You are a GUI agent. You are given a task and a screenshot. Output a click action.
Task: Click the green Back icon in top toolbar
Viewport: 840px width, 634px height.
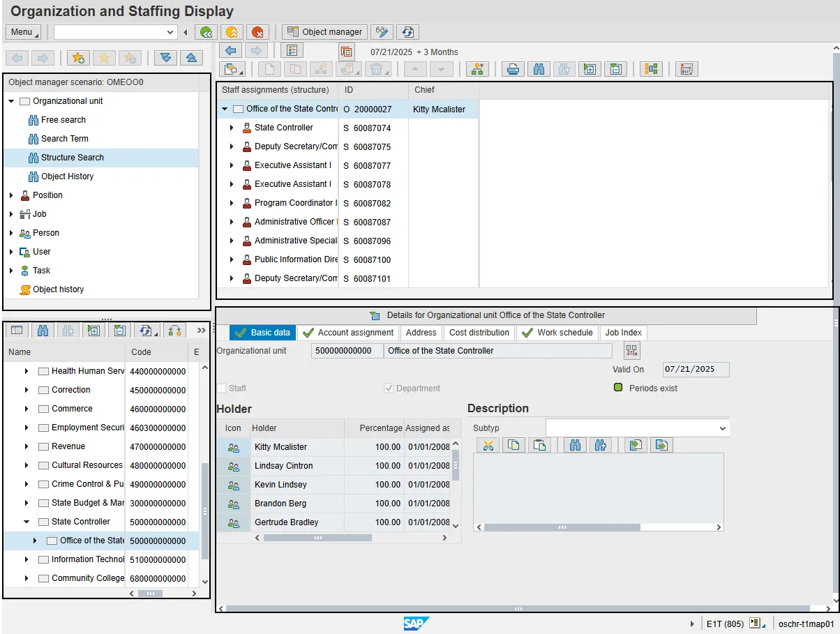(x=205, y=32)
